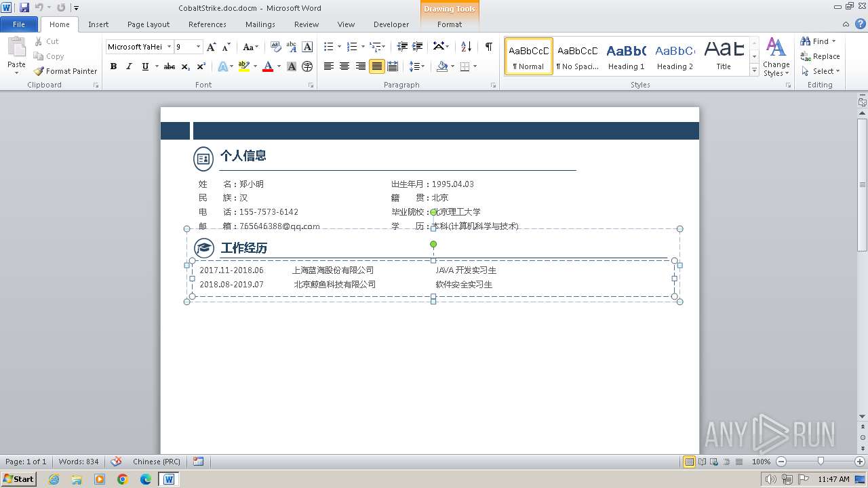Center the text alignment
868x488 pixels.
tap(344, 66)
